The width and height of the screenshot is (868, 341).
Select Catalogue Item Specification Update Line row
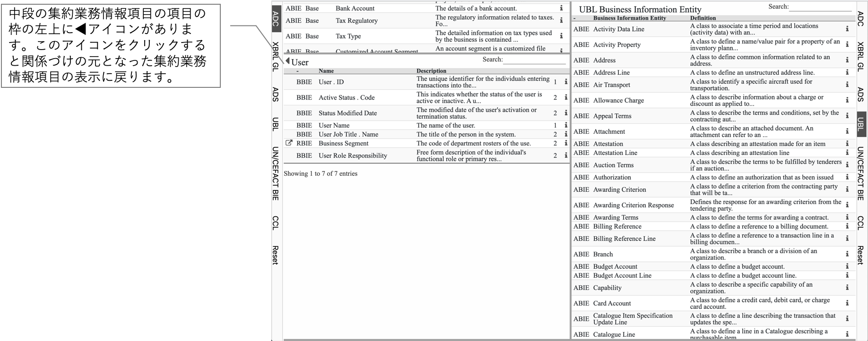point(712,319)
